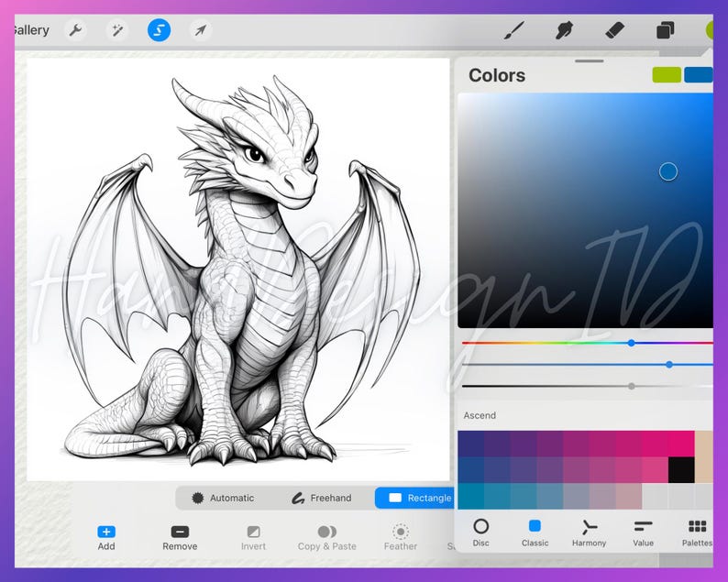728x582 pixels.
Task: Choose Automatic selection mode
Action: pyautogui.click(x=223, y=498)
